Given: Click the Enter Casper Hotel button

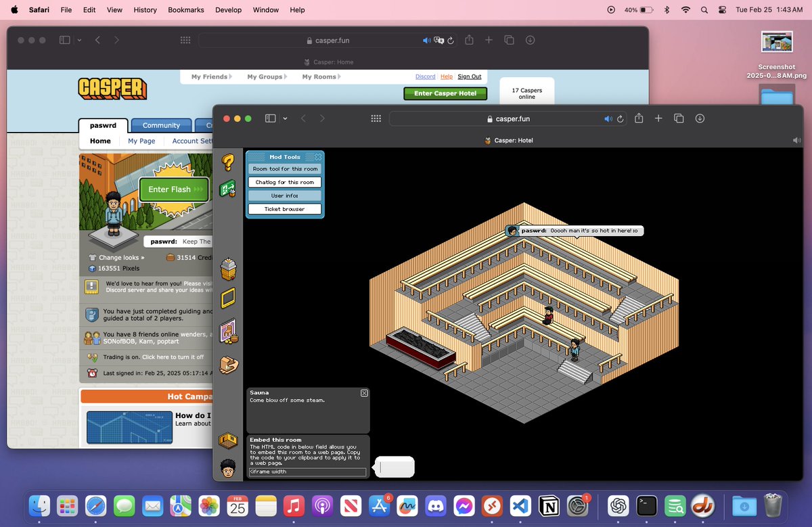Looking at the screenshot, I should (x=445, y=93).
